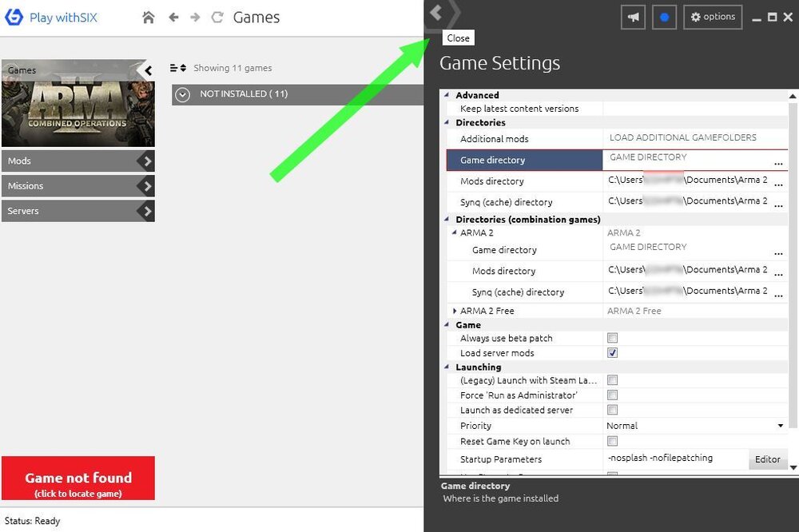Screen dimensions: 799x532
Task: Collapse the NOT INSTALLED (11) group
Action: (x=182, y=95)
